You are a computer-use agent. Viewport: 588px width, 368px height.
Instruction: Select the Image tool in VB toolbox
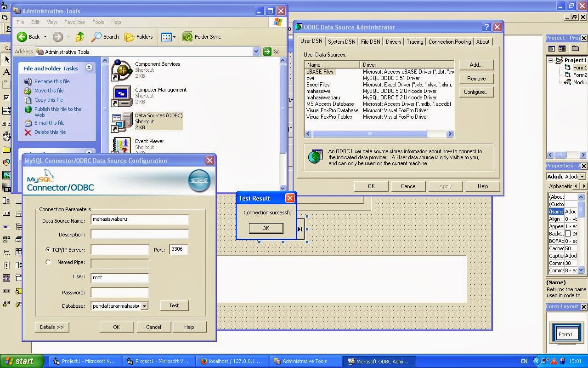pyautogui.click(x=6, y=175)
